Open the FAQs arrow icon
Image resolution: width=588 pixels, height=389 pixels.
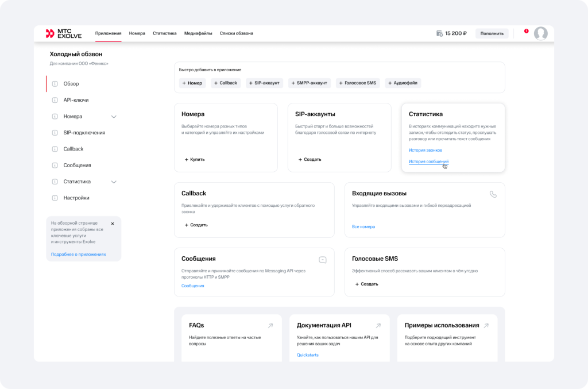coord(270,326)
